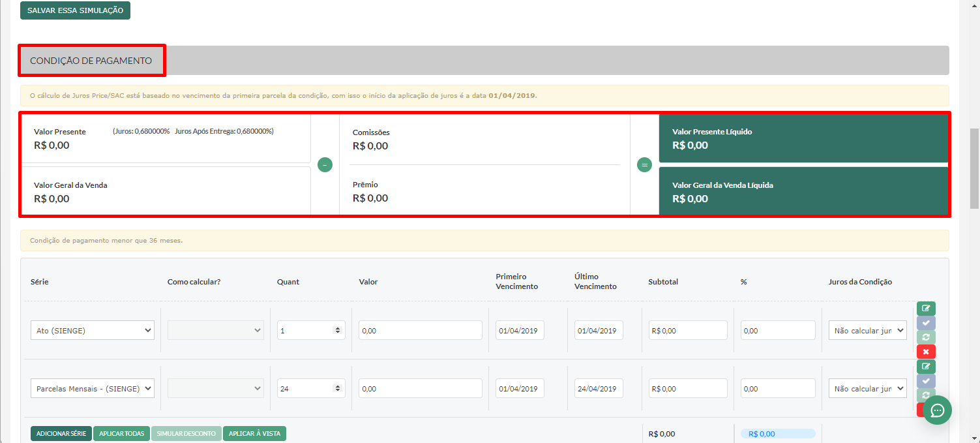Click Primeiro Vencimento date in Parcelas Mensais row
Image resolution: width=980 pixels, height=443 pixels.
(520, 388)
